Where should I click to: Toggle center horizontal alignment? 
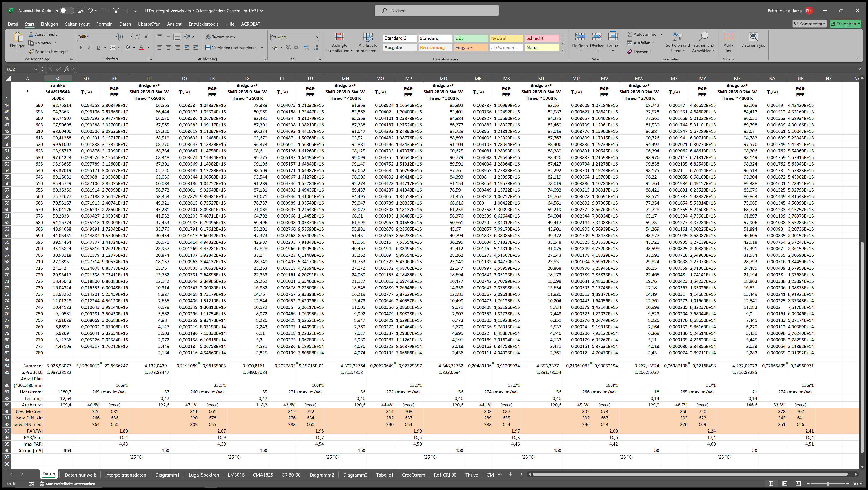pyautogui.click(x=169, y=48)
